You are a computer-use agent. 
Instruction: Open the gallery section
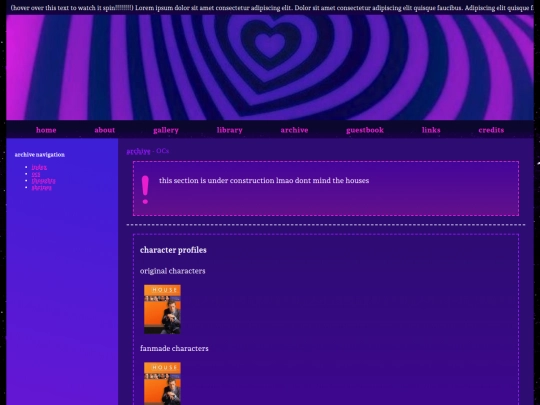[166, 130]
